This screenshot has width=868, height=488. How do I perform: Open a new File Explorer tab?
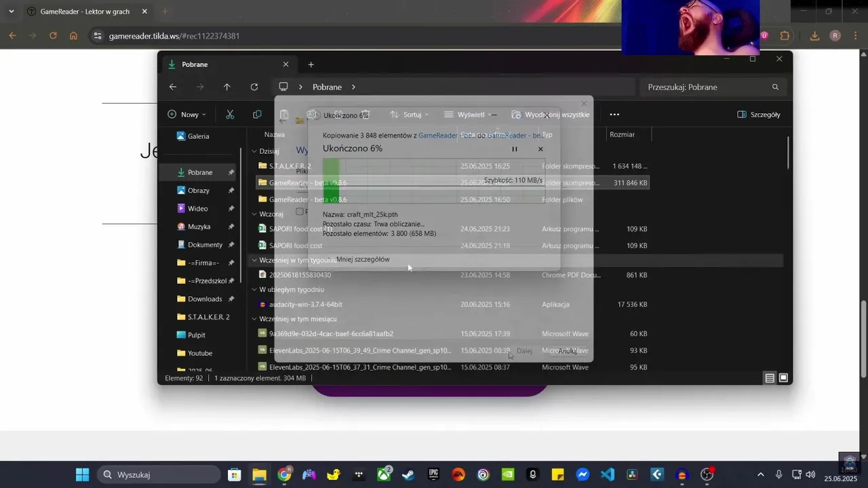[311, 64]
